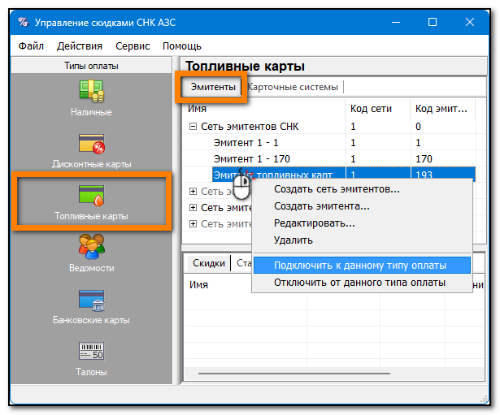Click the horizontal scrollbar in discounts panel
Image resolution: width=500 pixels, height=415 pixels.
coord(294,373)
